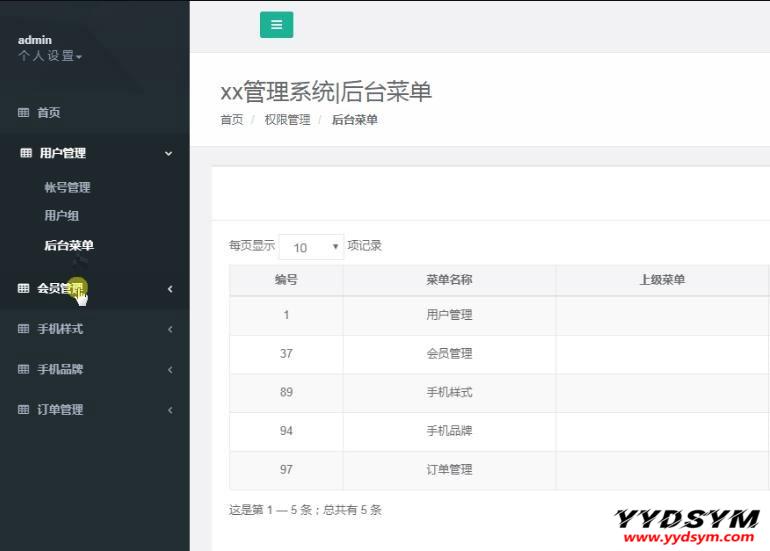770x551 pixels.
Task: Click table cell 用户管理
Action: point(449,315)
